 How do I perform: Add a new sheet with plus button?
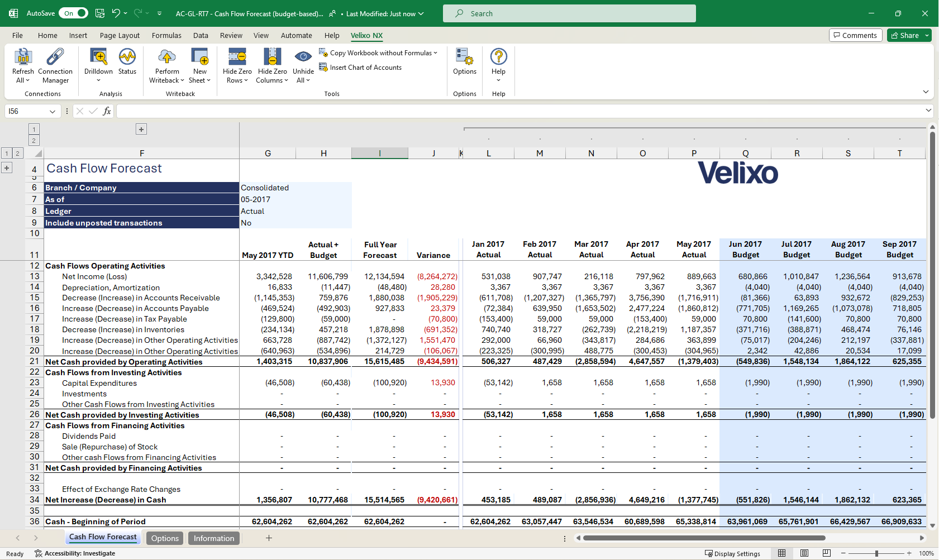(x=269, y=538)
